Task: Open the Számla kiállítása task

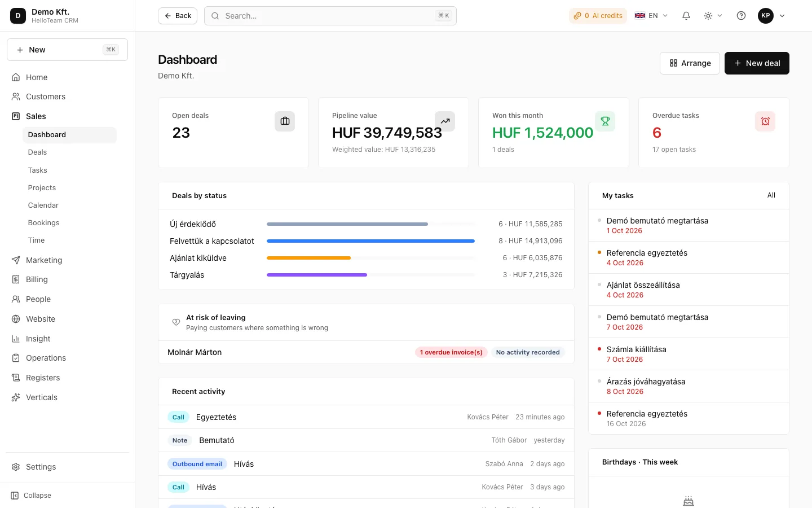Action: 689,354
